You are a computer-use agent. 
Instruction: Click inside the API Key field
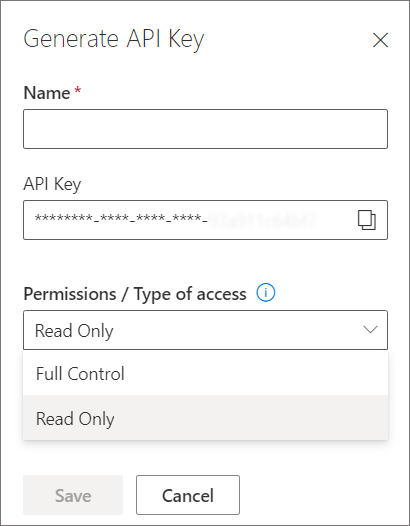point(205,220)
